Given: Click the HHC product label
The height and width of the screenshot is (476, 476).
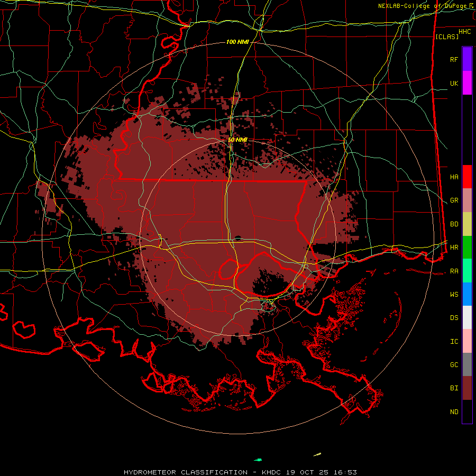Looking at the screenshot, I should pyautogui.click(x=464, y=32).
